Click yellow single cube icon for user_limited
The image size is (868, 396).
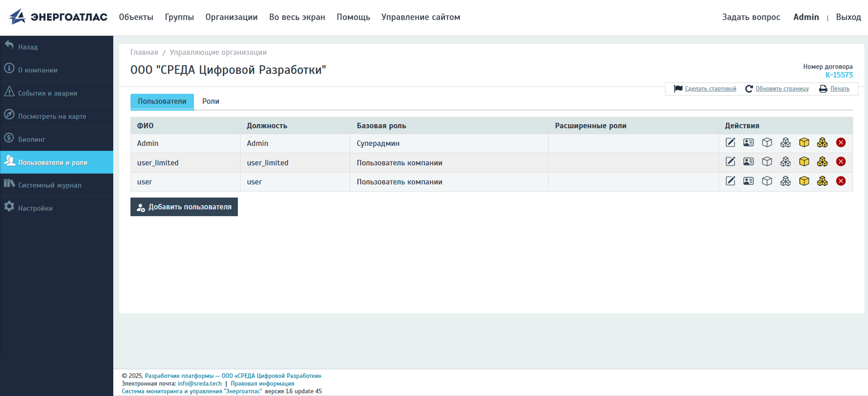click(804, 162)
